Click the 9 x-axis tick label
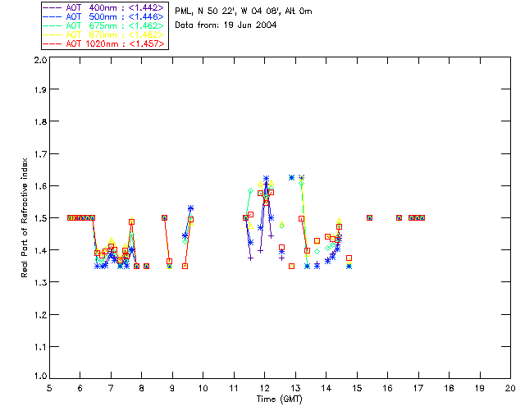The width and height of the screenshot is (525, 420). (172, 388)
